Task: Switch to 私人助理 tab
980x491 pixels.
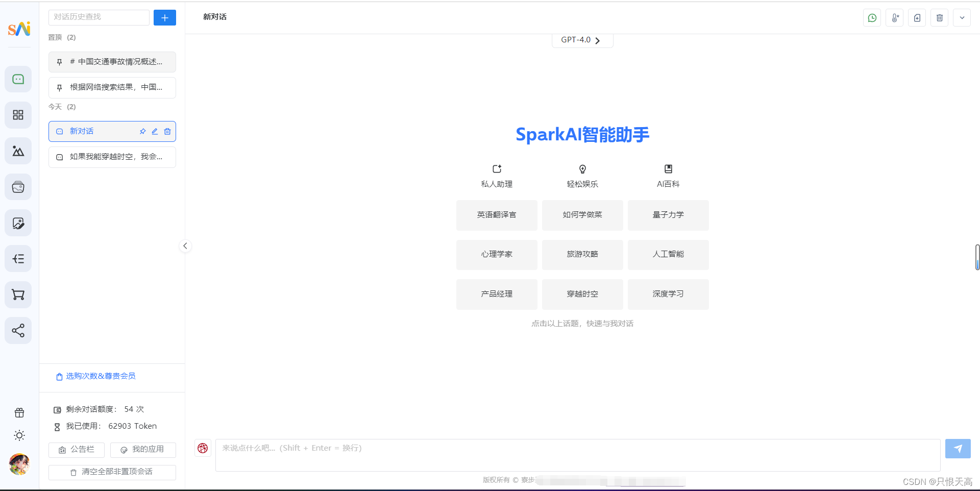Action: click(497, 176)
